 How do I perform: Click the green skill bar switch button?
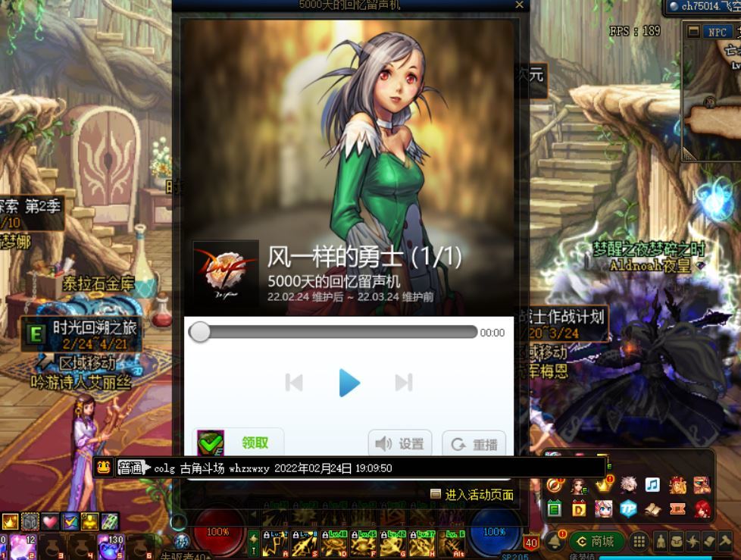254,543
